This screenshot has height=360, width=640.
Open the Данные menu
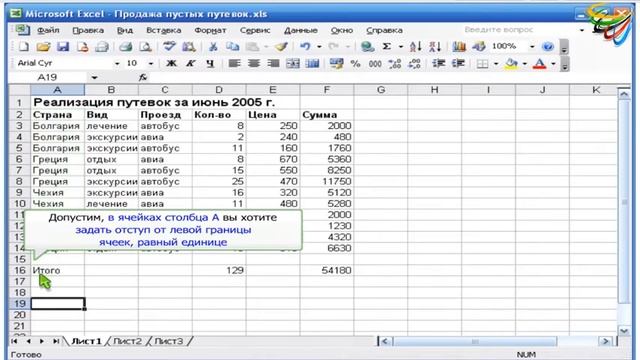(300, 30)
